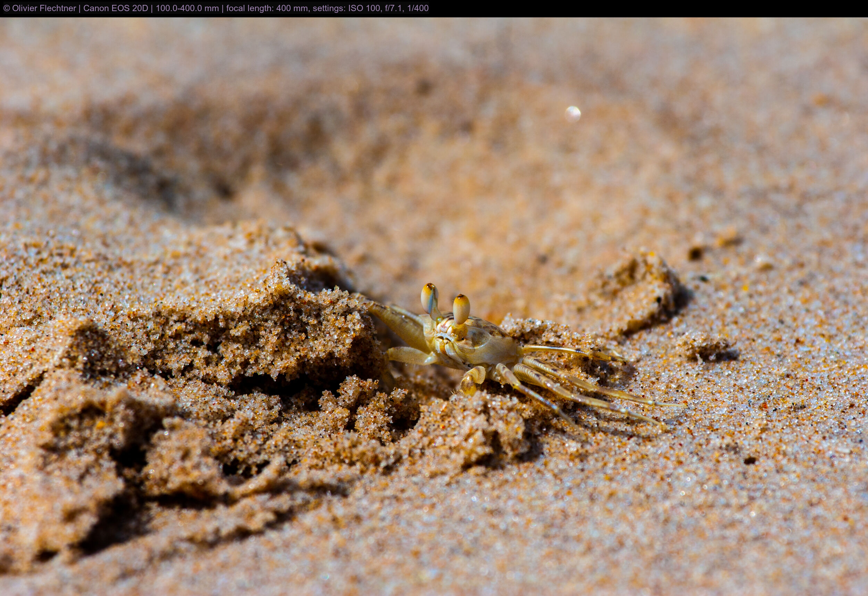Image resolution: width=868 pixels, height=596 pixels.
Task: Click the crab photo in the viewer
Action: [434, 307]
